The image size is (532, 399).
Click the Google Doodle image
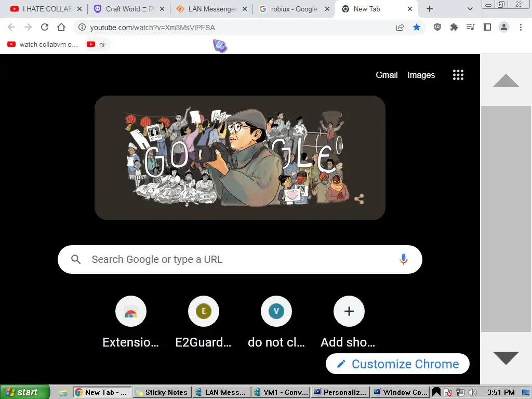(x=240, y=158)
